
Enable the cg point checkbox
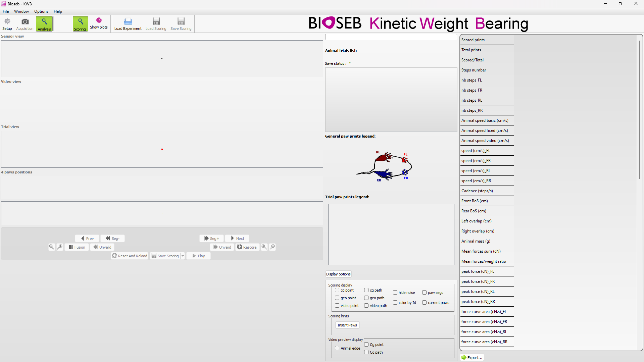pyautogui.click(x=337, y=290)
